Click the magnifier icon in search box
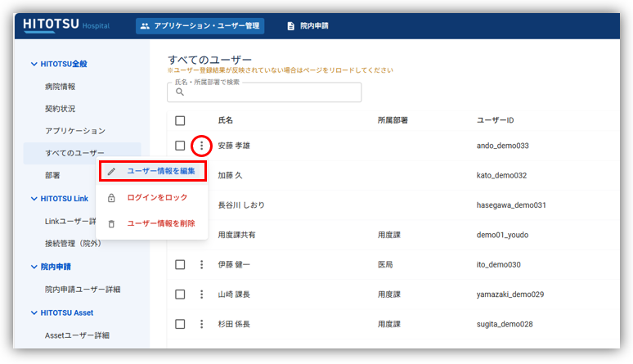 [x=181, y=92]
